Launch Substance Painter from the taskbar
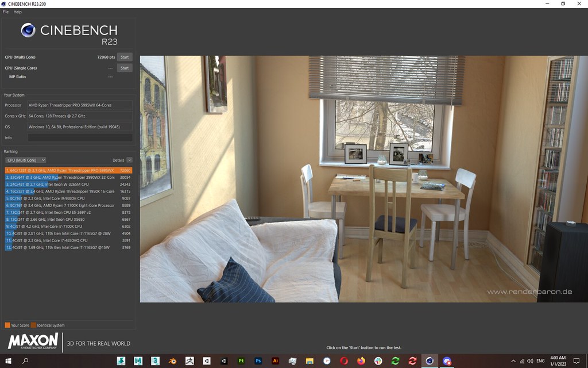Screen dimensions: 588x368 (x=242, y=361)
